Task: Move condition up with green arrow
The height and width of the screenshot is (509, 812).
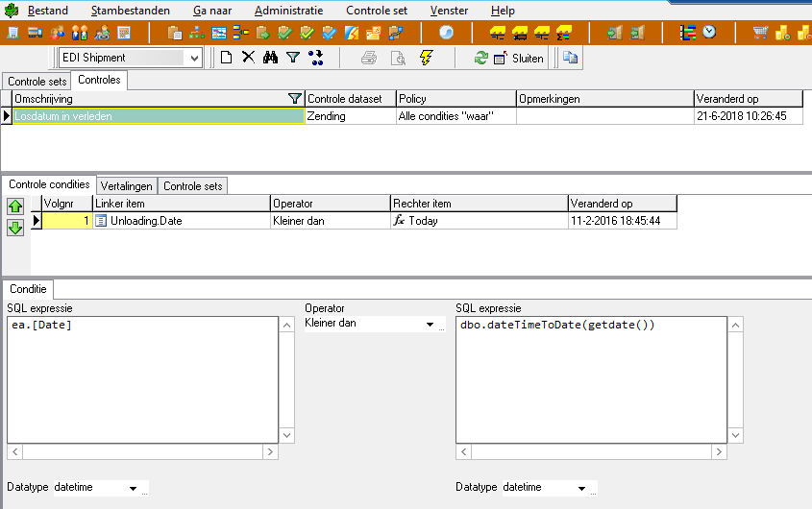Action: [x=15, y=206]
